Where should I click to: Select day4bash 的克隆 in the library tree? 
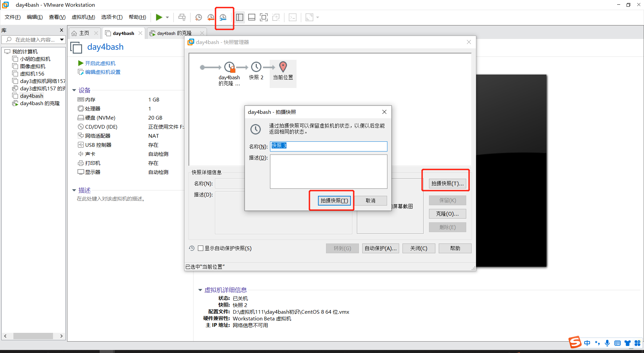pos(40,103)
